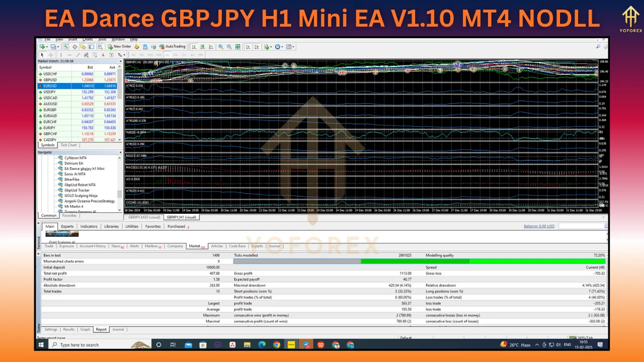The height and width of the screenshot is (362, 644).
Task: Switch to Line chart icon
Action: 211,46
